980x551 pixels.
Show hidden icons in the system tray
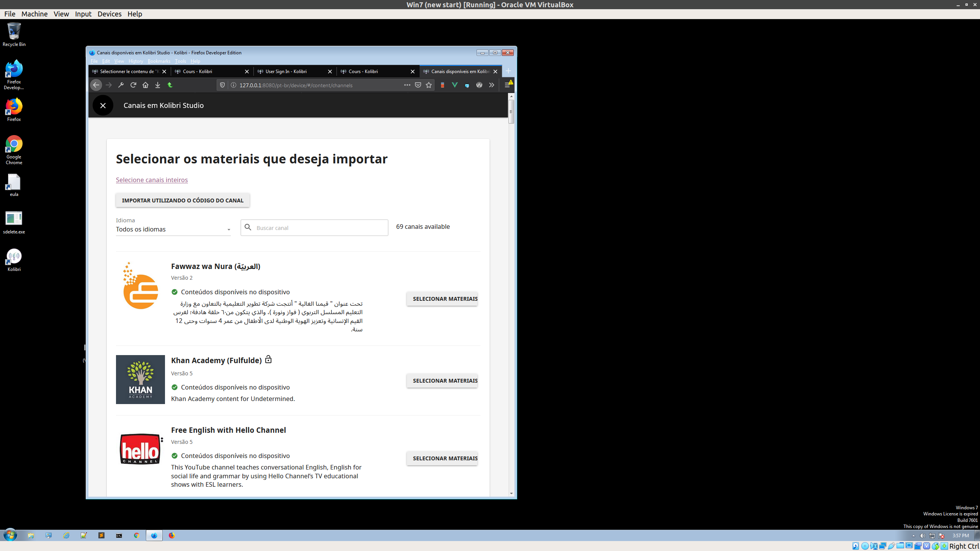[913, 536]
